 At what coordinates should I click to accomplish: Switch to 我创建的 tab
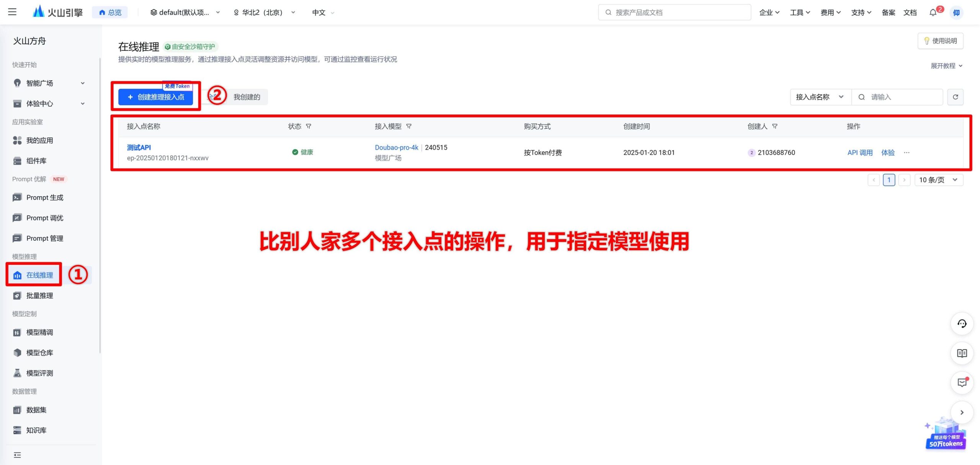(x=247, y=97)
